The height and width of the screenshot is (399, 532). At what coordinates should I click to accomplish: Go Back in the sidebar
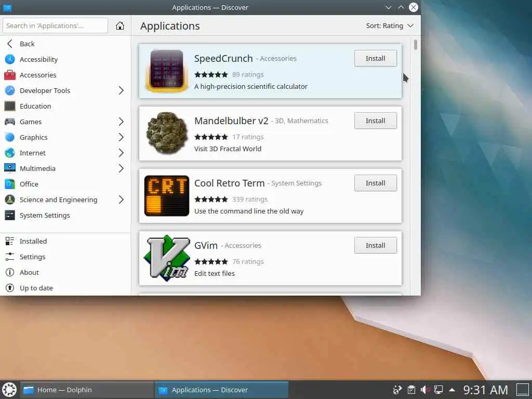65,44
